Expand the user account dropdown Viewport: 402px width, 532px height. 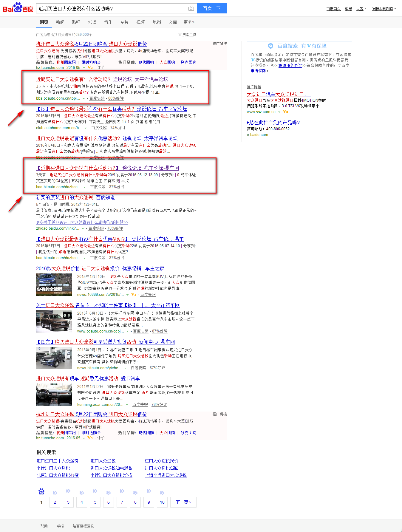[384, 9]
